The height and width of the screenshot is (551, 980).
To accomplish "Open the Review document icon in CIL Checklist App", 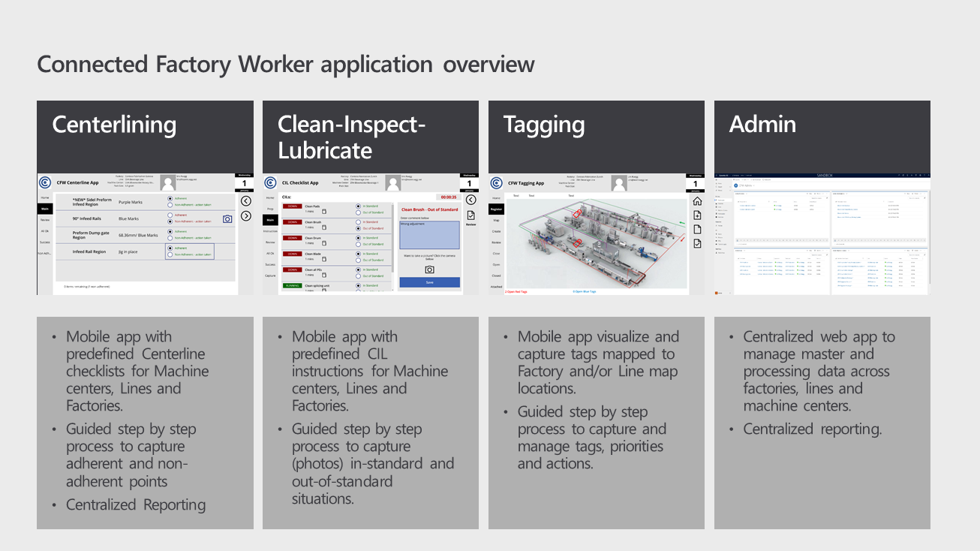I will click(470, 215).
